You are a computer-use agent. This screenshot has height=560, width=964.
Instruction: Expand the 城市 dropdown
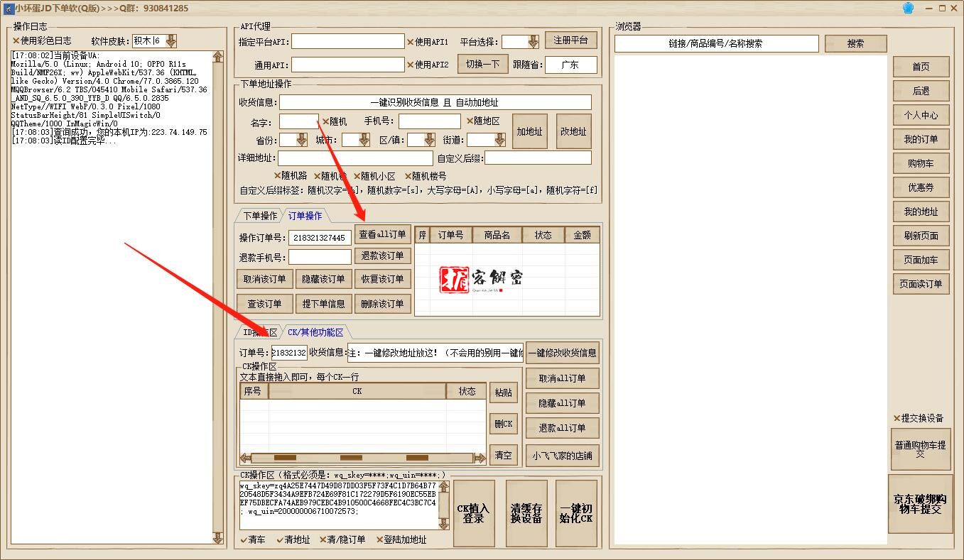[x=364, y=140]
